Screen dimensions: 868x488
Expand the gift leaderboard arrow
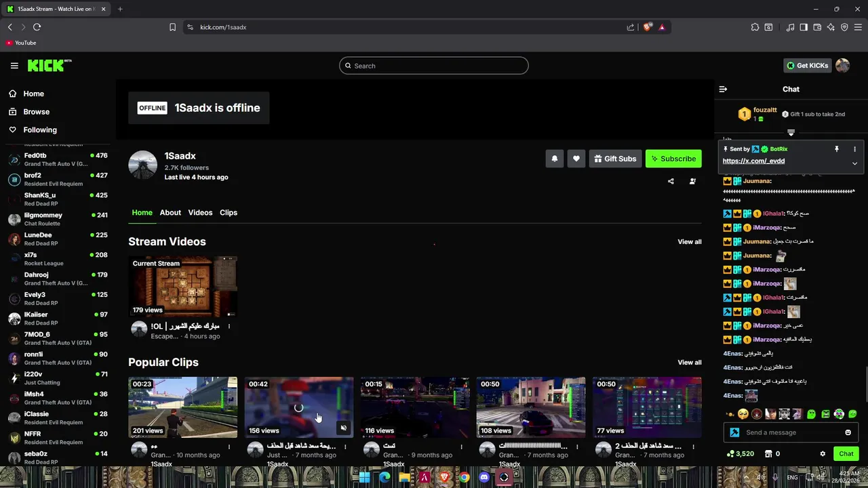(791, 133)
